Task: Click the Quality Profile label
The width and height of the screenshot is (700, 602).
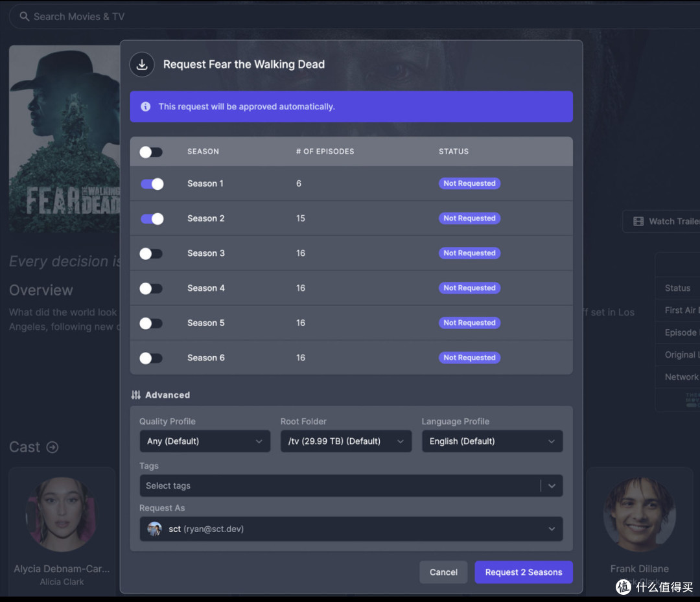Action: tap(167, 421)
